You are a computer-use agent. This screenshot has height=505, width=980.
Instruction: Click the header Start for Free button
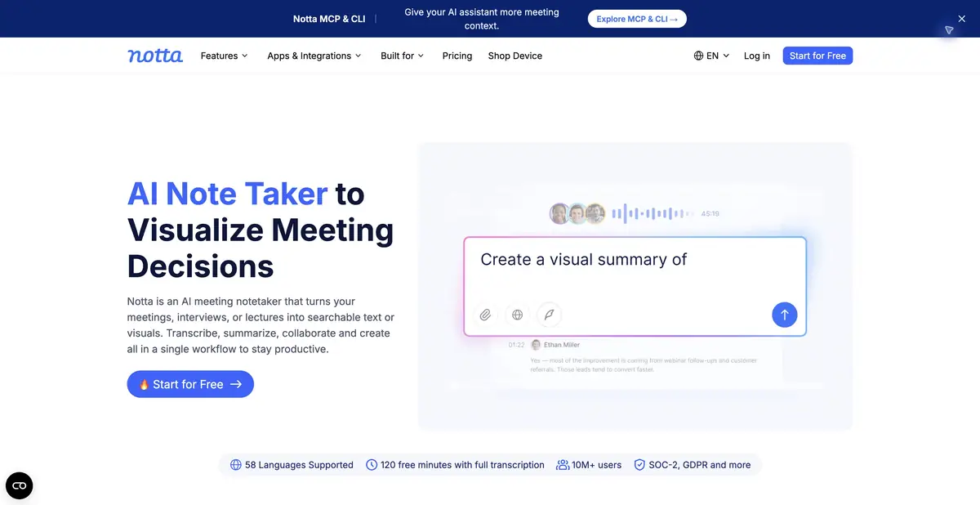pos(817,56)
